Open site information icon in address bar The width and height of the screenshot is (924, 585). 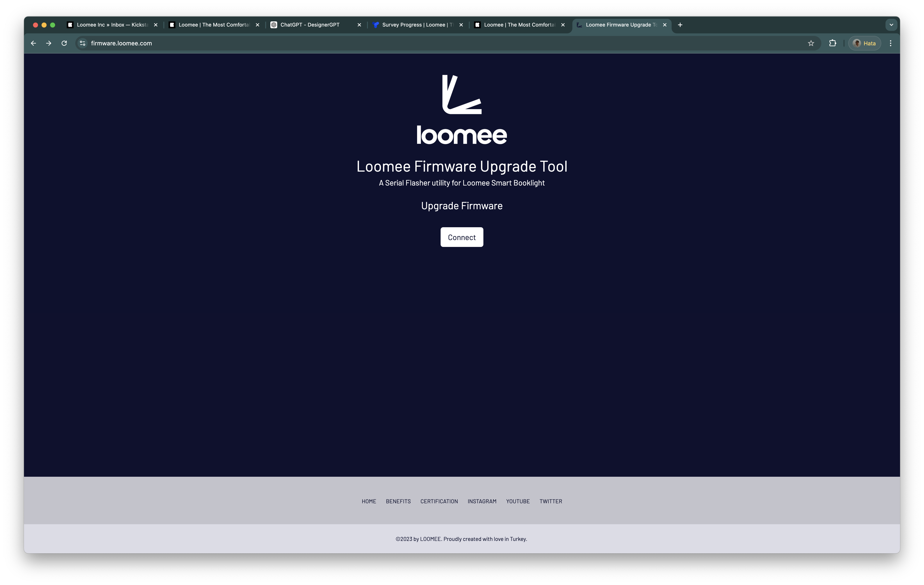[x=83, y=43]
